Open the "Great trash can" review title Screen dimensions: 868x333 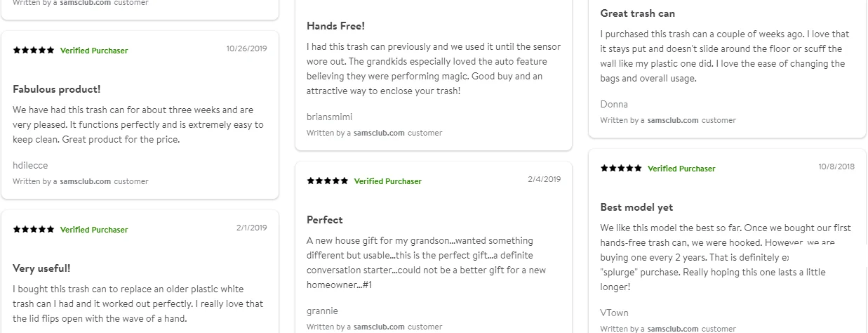(x=638, y=13)
